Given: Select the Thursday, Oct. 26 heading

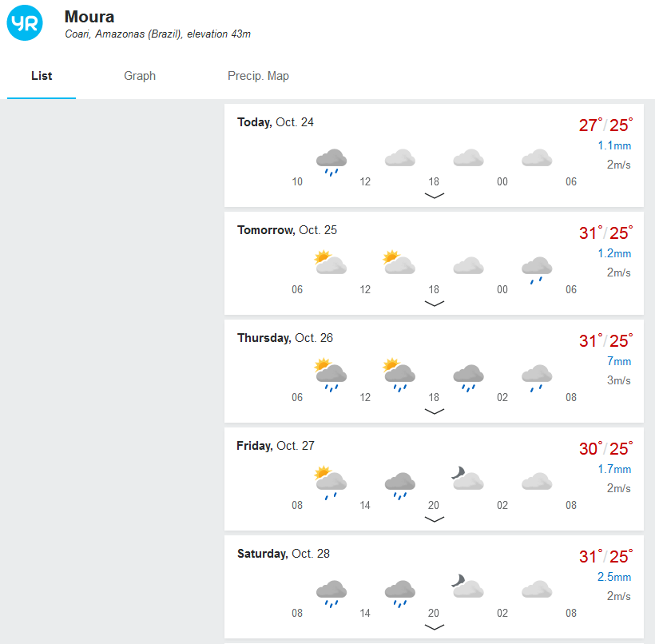Looking at the screenshot, I should tap(285, 338).
